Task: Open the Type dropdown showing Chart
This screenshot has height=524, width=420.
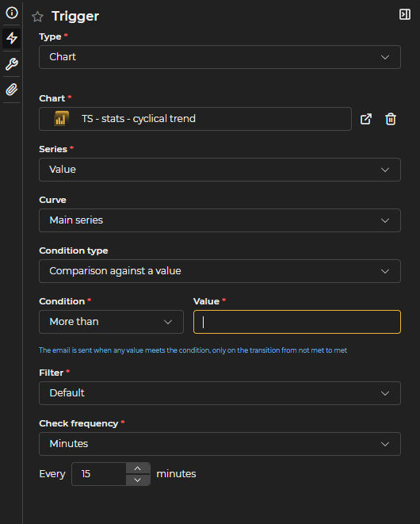Action: [x=220, y=57]
